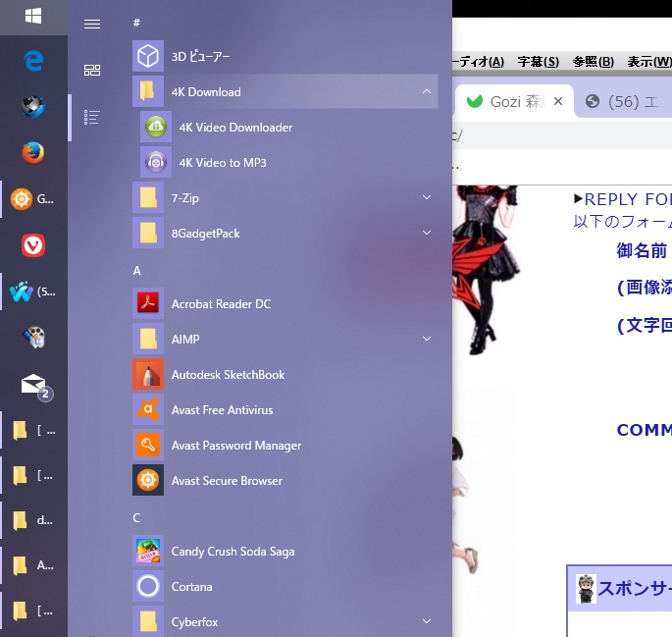Open 4K Video to MP3

(223, 163)
